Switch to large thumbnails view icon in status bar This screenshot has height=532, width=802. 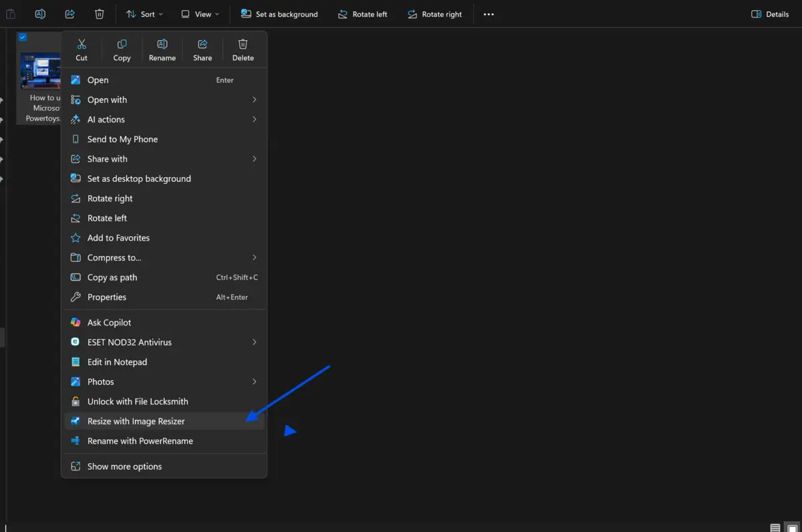click(791, 527)
